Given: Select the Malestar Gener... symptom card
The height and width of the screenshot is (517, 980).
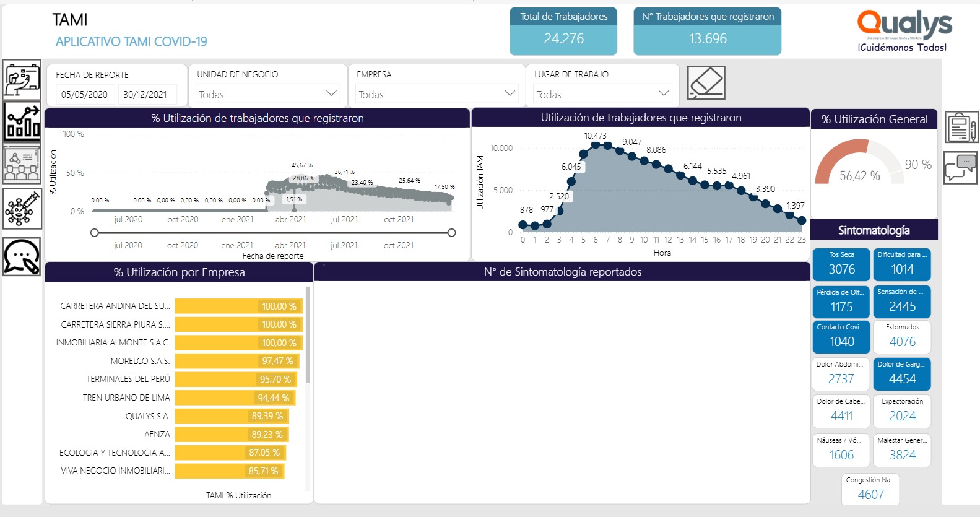Looking at the screenshot, I should click(902, 450).
